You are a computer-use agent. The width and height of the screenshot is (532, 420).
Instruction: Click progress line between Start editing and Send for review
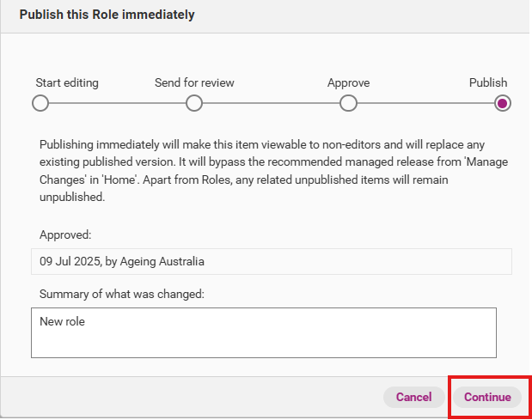pos(117,103)
